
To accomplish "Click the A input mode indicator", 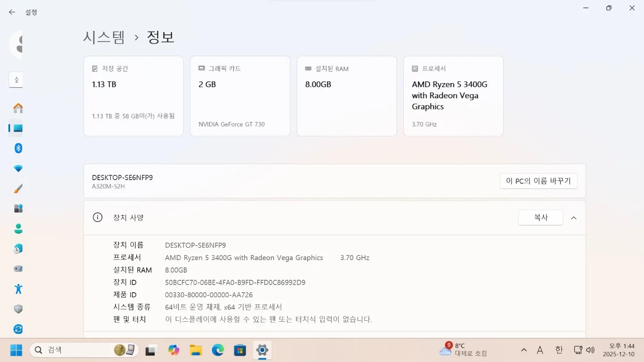I will click(540, 350).
